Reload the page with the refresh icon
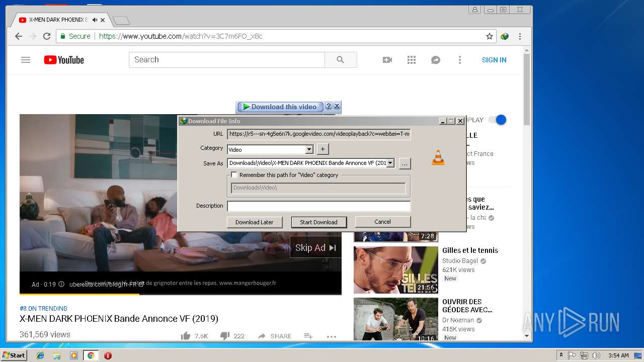644x362 pixels. point(47,36)
